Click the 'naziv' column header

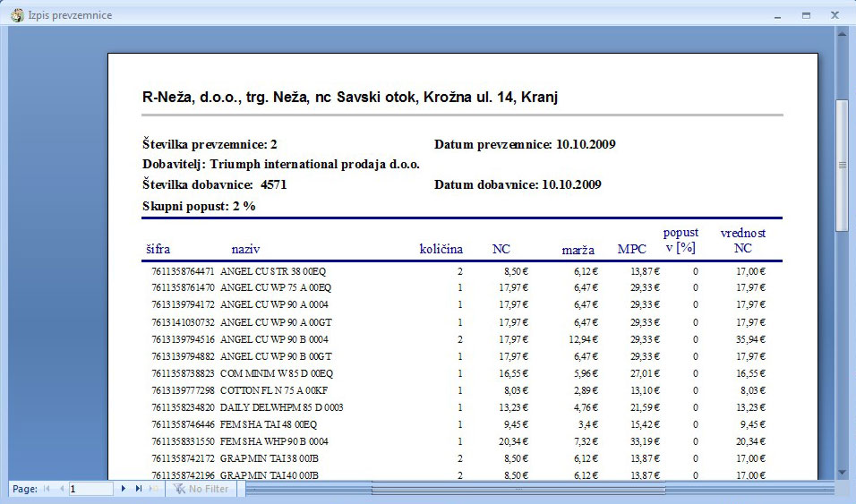[x=245, y=249]
